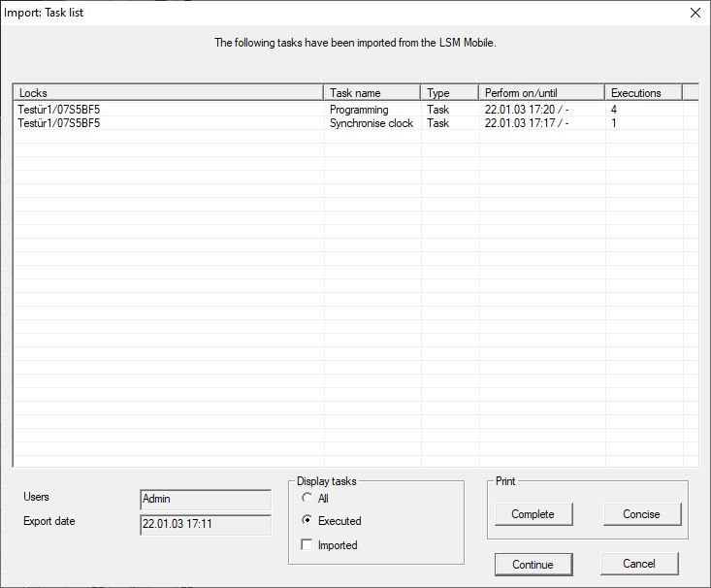This screenshot has width=711, height=588.
Task: Sort by the Perform on/until column header
Action: tap(541, 93)
